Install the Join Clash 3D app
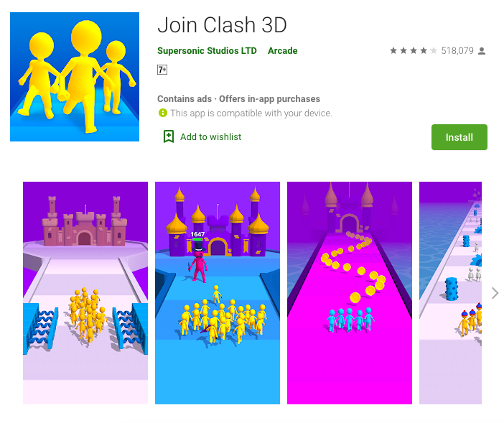The height and width of the screenshot is (423, 504). point(459,137)
